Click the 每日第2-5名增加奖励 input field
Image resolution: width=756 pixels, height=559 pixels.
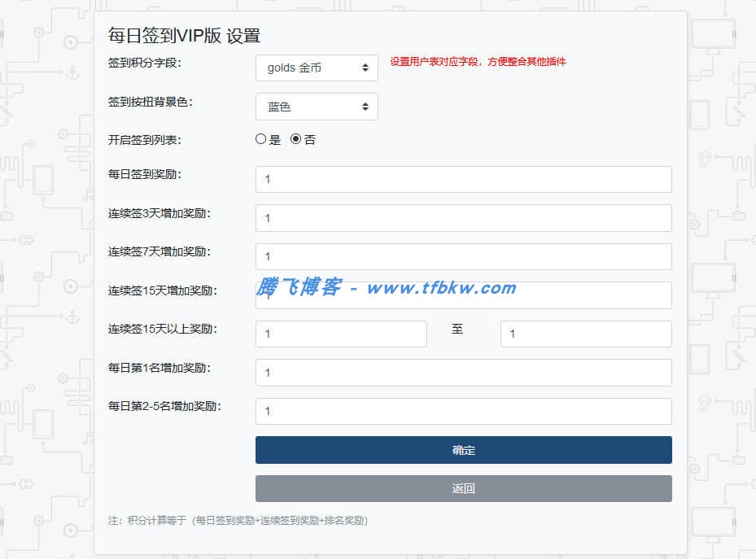[x=463, y=411]
